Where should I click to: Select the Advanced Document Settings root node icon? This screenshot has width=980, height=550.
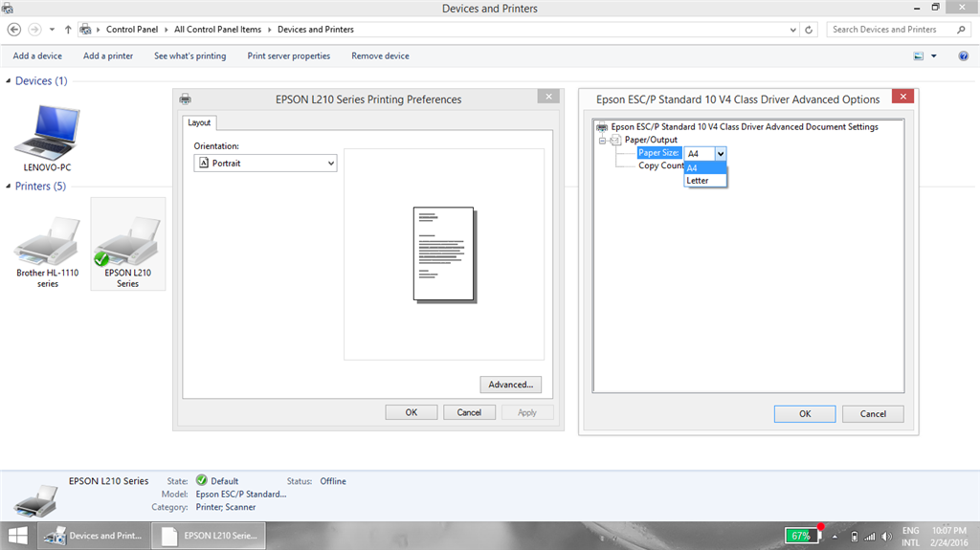603,127
